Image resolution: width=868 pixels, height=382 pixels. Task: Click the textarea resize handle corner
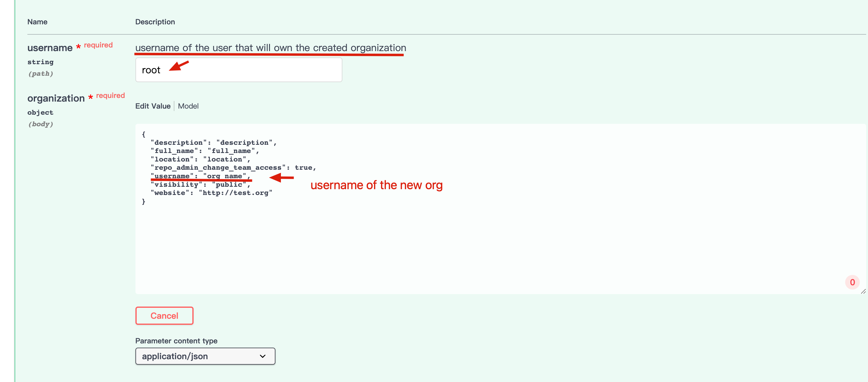(863, 291)
